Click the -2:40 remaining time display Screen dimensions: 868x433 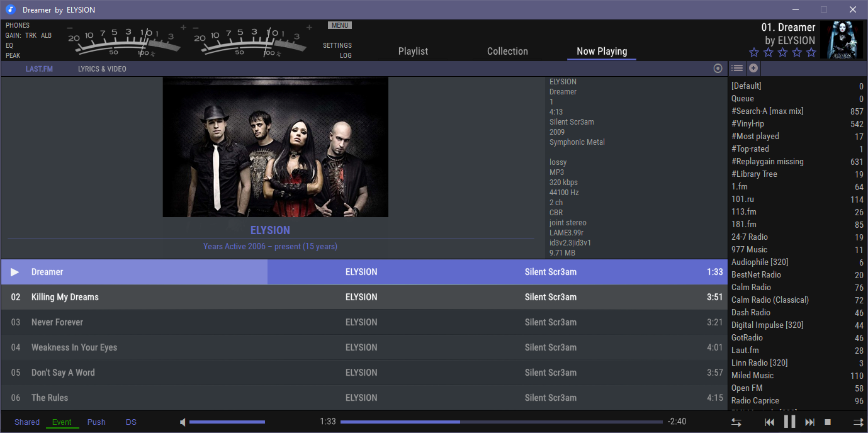677,422
